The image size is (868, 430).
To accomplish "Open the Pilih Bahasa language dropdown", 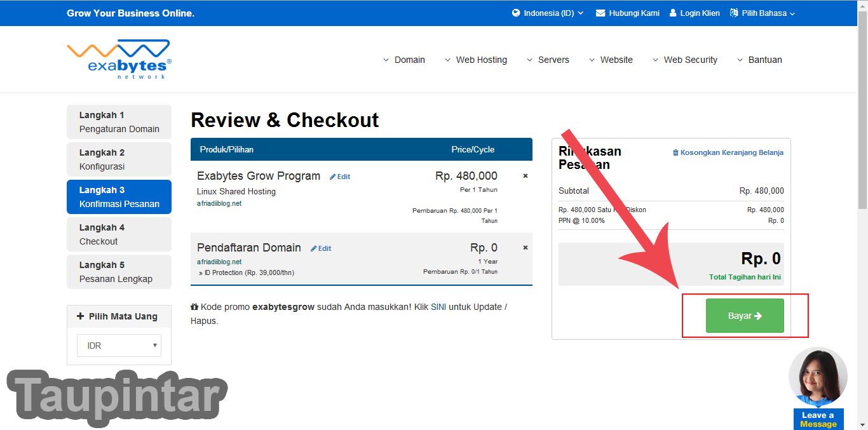I will [x=763, y=13].
